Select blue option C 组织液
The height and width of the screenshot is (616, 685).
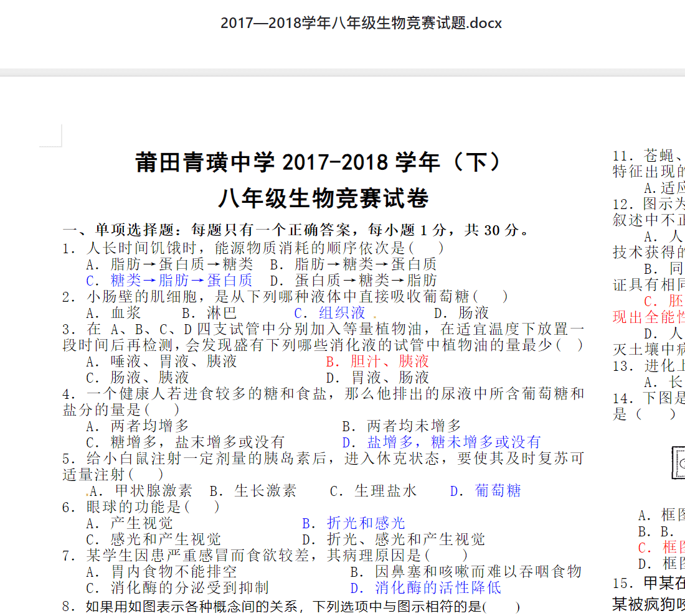pos(329,312)
